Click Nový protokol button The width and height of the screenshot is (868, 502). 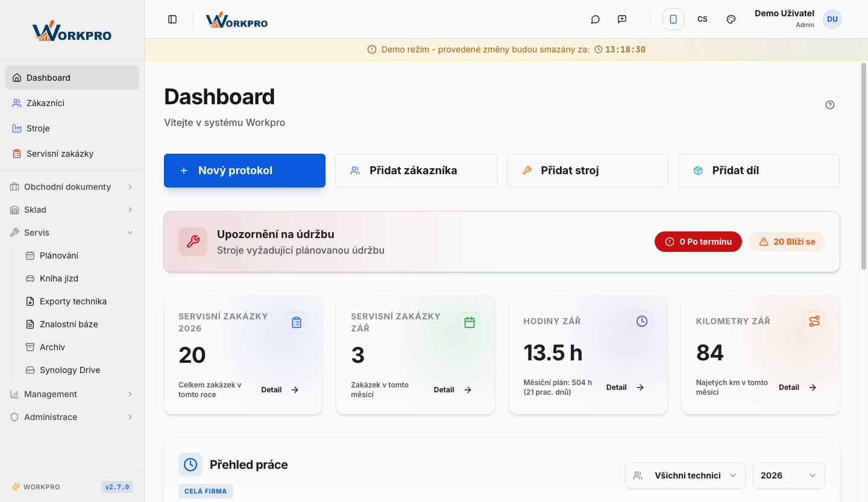(x=245, y=171)
